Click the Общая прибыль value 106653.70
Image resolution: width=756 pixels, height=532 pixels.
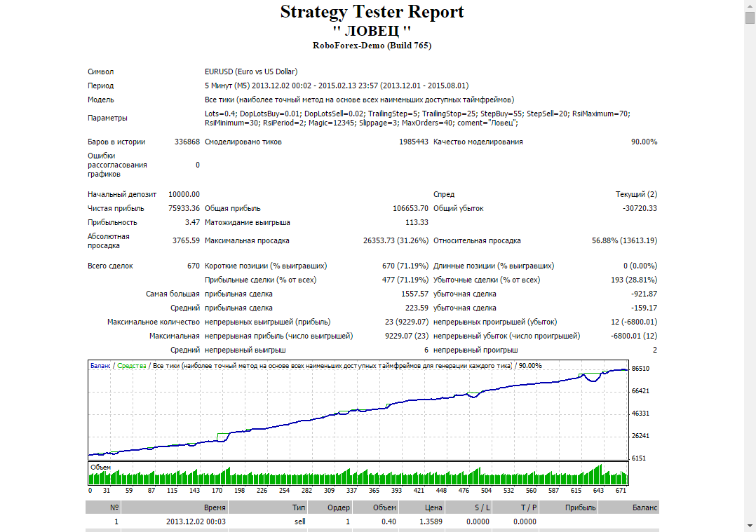tap(410, 208)
